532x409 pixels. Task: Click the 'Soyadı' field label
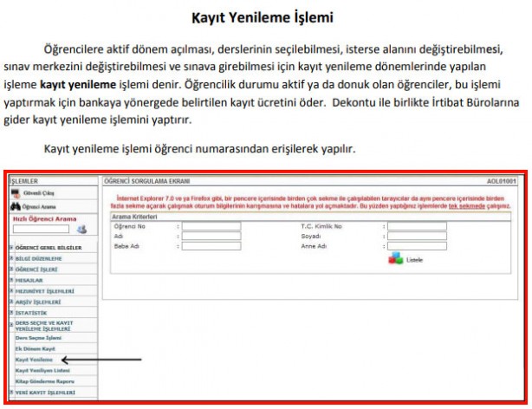coord(311,237)
